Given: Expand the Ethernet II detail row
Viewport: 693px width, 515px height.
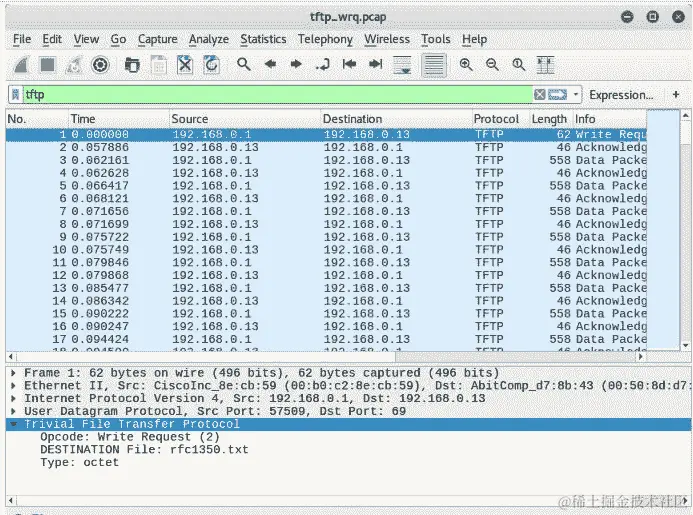Looking at the screenshot, I should 13,385.
